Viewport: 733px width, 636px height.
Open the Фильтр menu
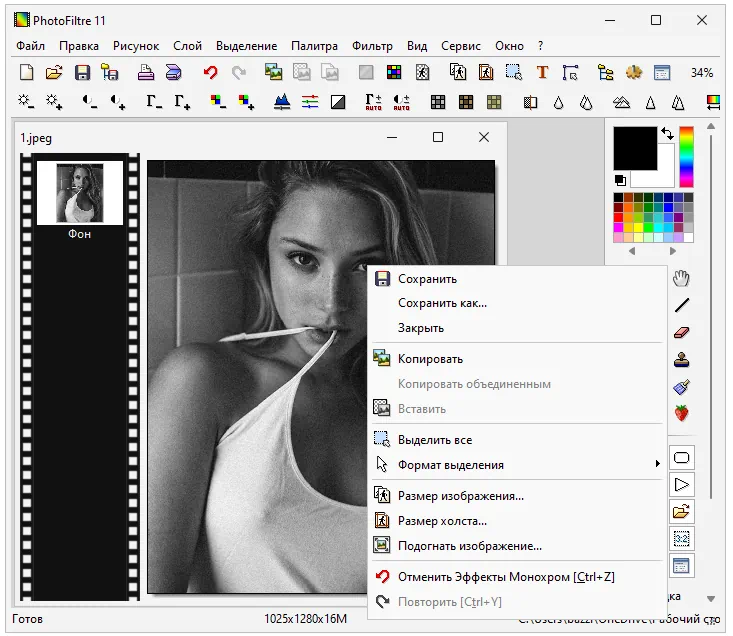(372, 46)
